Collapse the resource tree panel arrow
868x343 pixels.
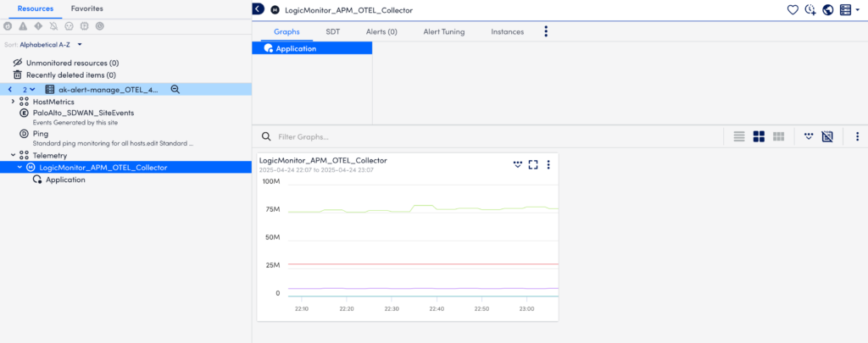(258, 8)
